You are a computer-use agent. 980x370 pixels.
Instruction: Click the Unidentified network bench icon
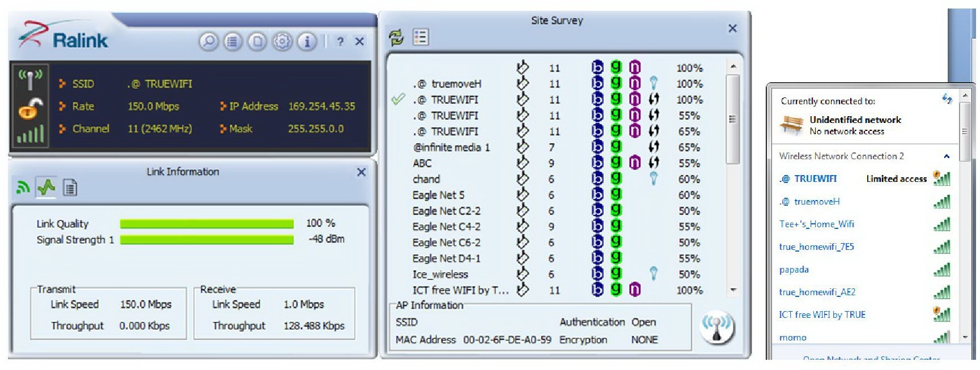point(791,125)
